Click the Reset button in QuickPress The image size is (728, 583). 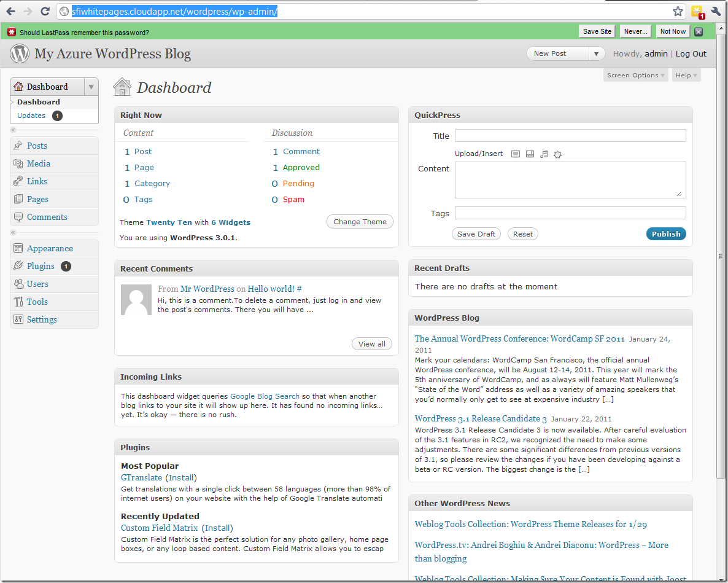(x=523, y=233)
